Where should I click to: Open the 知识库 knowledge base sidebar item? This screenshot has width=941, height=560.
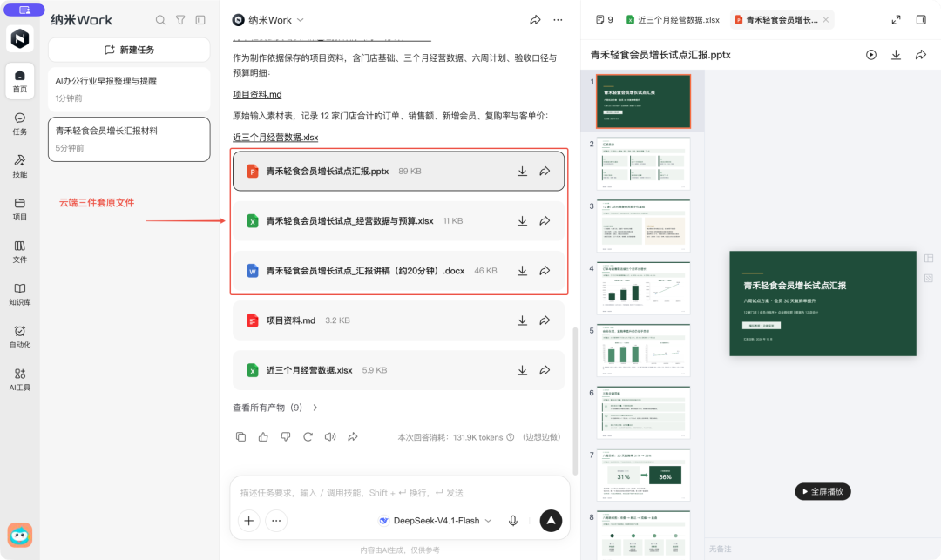click(20, 294)
